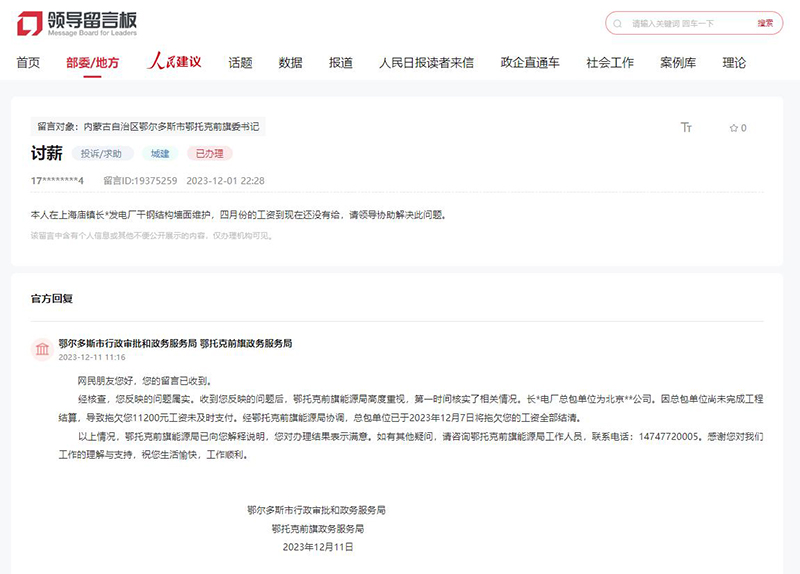Click the message body about 四月份的工资
Screen dimensions: 800x574
[239, 215]
